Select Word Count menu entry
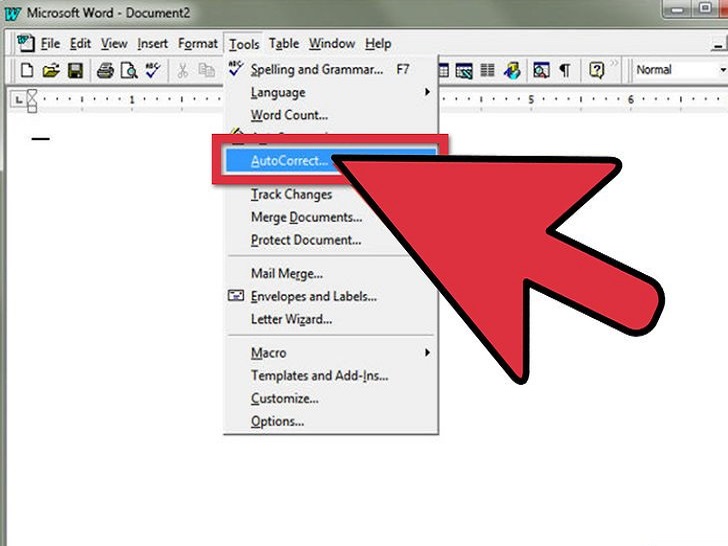728x546 pixels. [x=331, y=115]
